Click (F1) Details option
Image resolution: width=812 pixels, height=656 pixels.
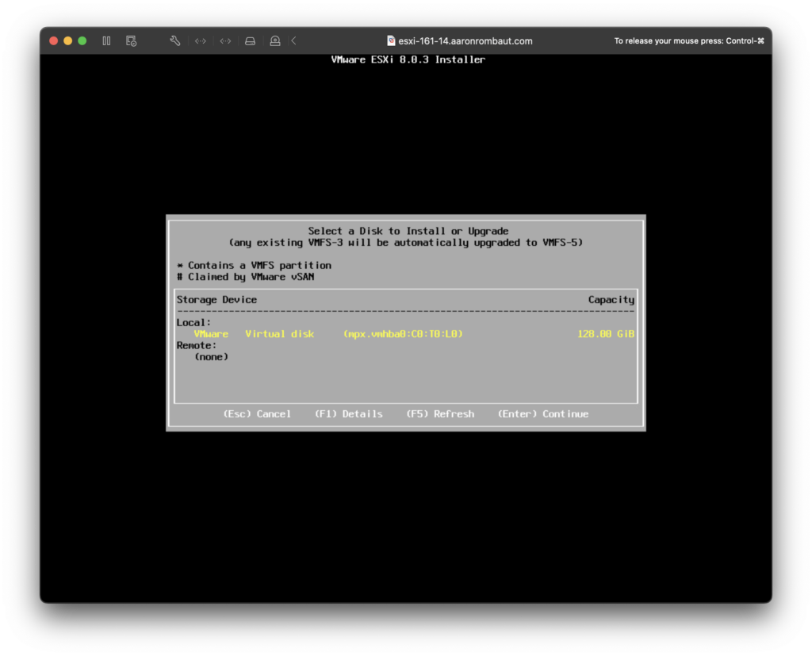[348, 414]
